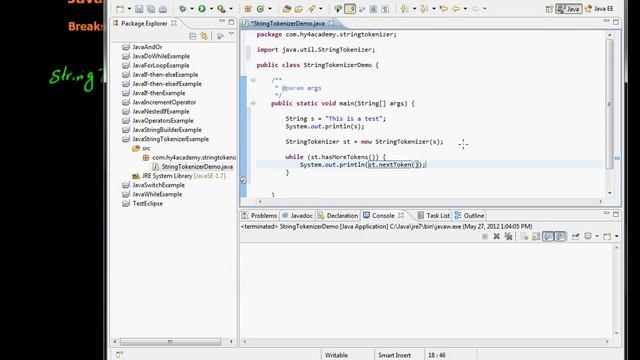Select the JavaStringBuilderExample project
The height and width of the screenshot is (360, 640).
pos(162,130)
